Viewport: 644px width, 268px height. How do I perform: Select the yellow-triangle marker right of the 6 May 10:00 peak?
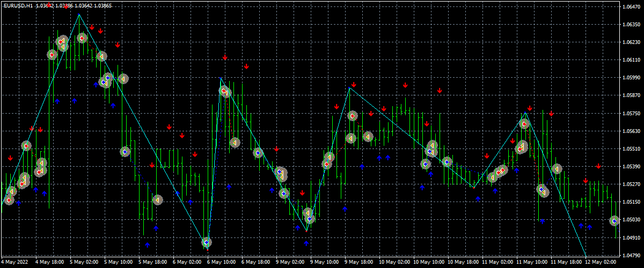point(235,143)
